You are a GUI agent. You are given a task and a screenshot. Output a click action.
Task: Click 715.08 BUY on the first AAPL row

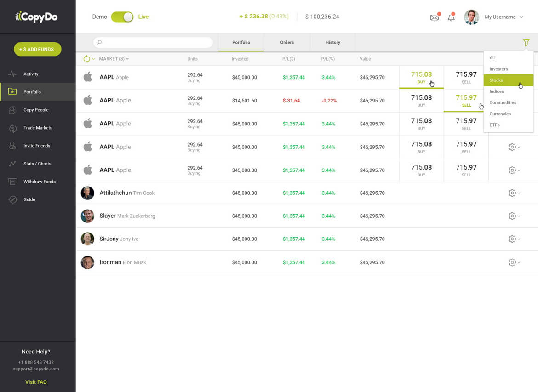pyautogui.click(x=421, y=77)
